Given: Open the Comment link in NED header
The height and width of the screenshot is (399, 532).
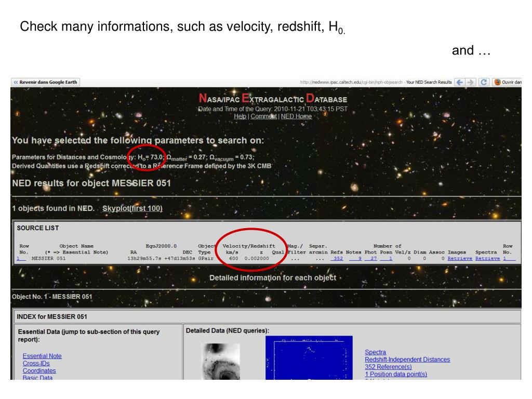Looking at the screenshot, I should 263,116.
